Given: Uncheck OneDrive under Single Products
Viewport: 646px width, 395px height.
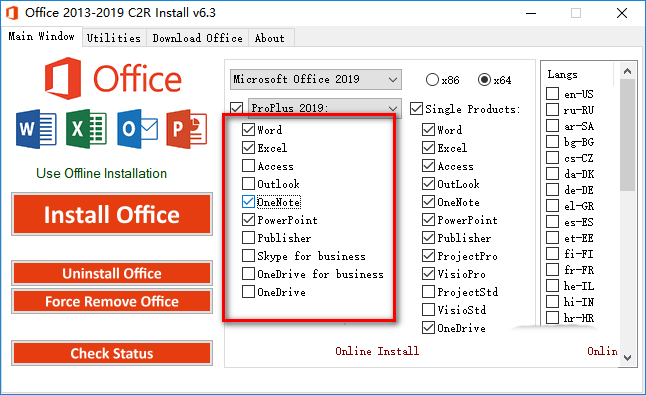Looking at the screenshot, I should click(x=428, y=328).
